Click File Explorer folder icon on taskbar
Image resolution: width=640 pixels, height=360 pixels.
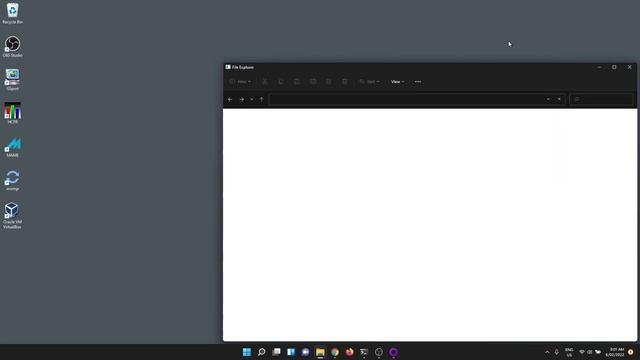click(320, 352)
